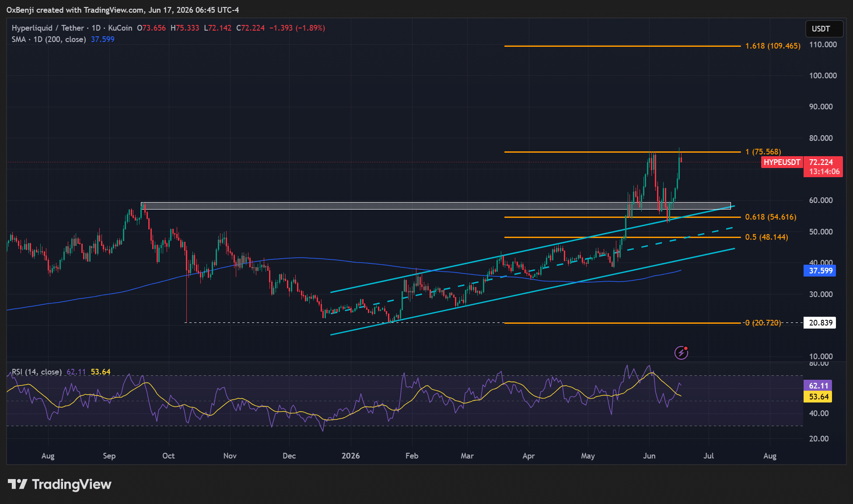Click the blue 37.599 SMA price tag

[820, 271]
